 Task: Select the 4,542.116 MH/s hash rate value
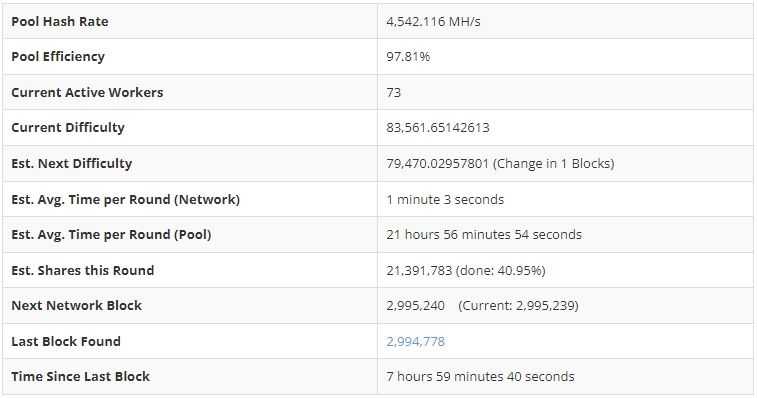click(433, 22)
